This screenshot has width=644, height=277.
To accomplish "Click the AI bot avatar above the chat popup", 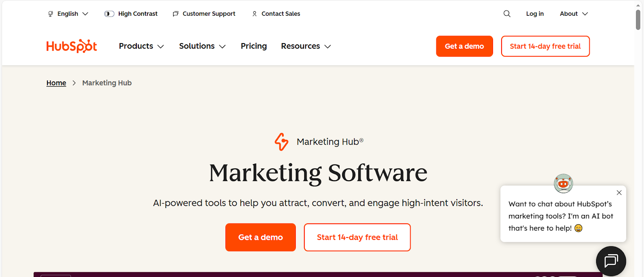I will coord(563,183).
